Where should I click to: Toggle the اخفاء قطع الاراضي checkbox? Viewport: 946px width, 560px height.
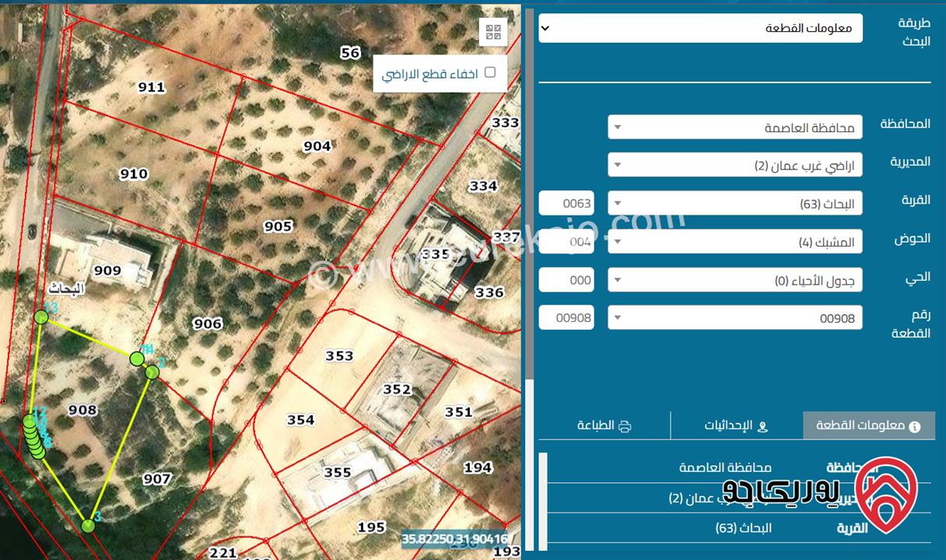tap(490, 72)
